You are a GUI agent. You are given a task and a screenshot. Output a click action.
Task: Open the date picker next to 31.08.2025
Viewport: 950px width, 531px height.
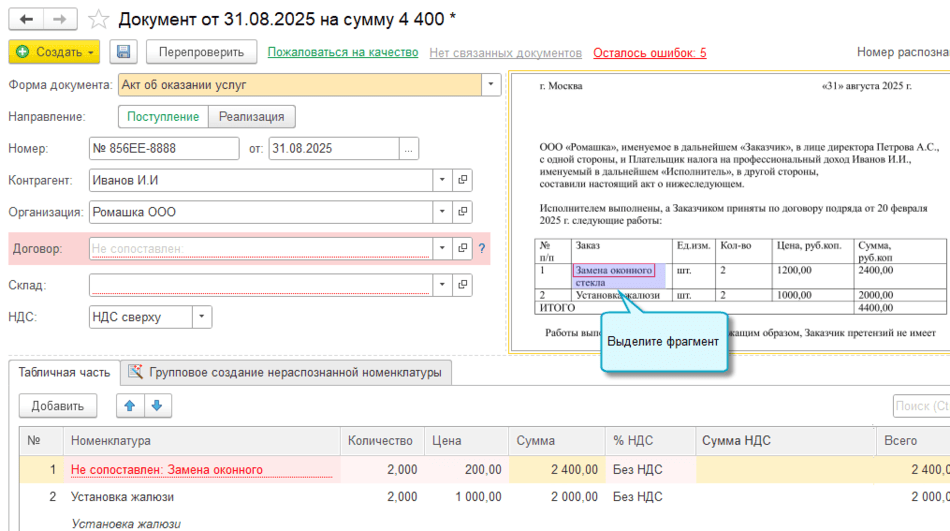click(x=409, y=149)
